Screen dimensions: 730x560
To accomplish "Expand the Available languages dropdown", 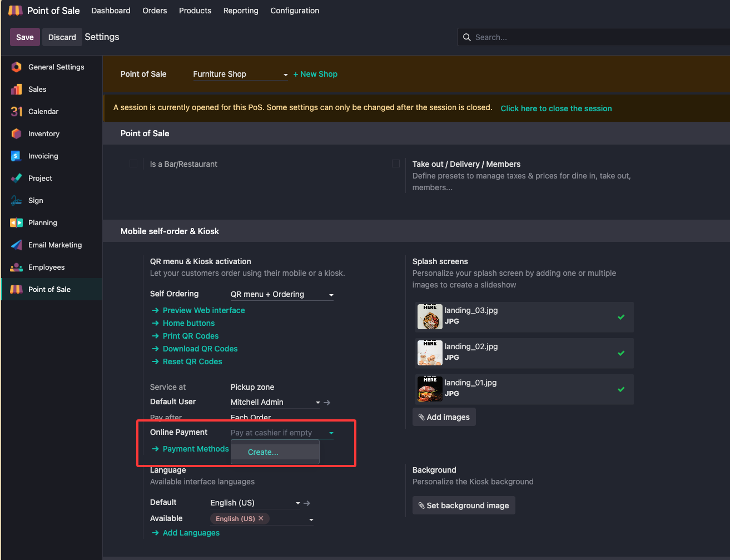I will pyautogui.click(x=311, y=519).
